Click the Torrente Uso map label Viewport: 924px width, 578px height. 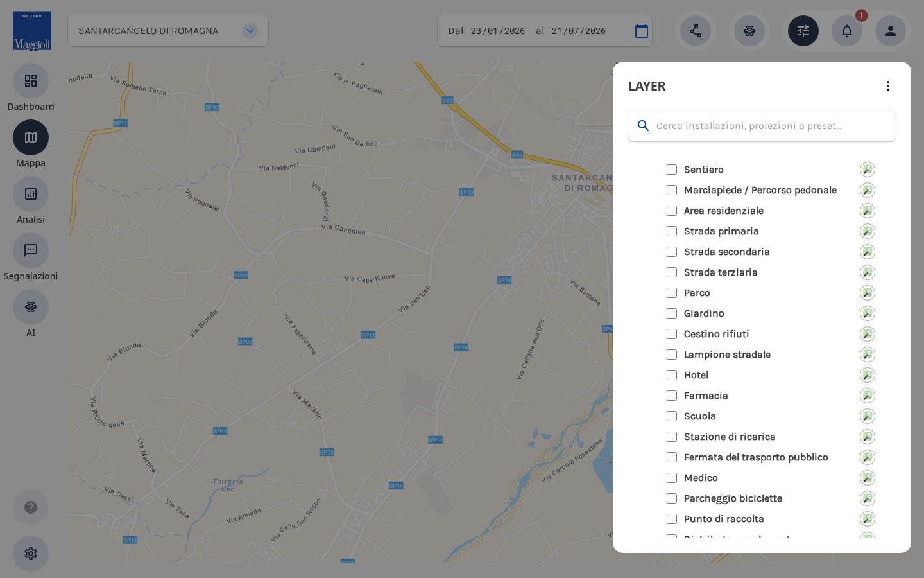228,485
